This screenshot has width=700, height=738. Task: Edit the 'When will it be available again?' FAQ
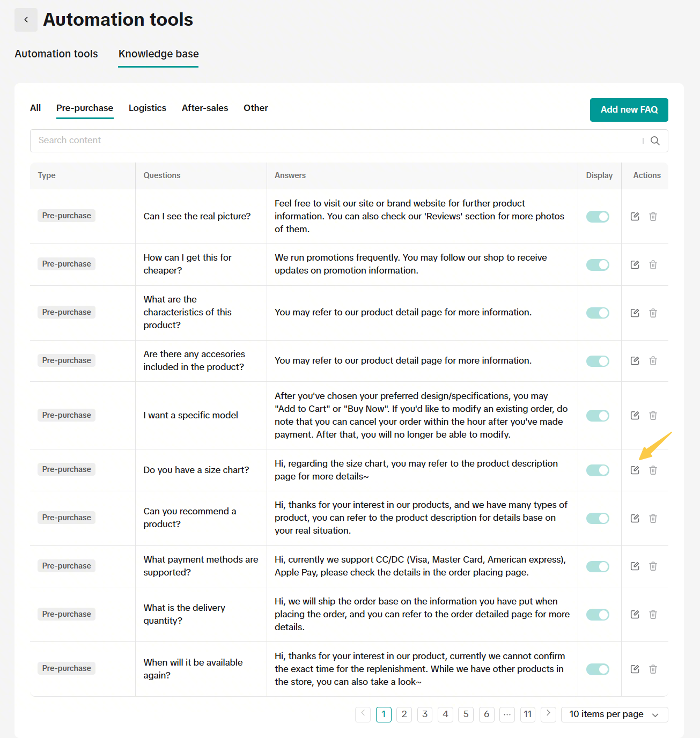(x=635, y=669)
